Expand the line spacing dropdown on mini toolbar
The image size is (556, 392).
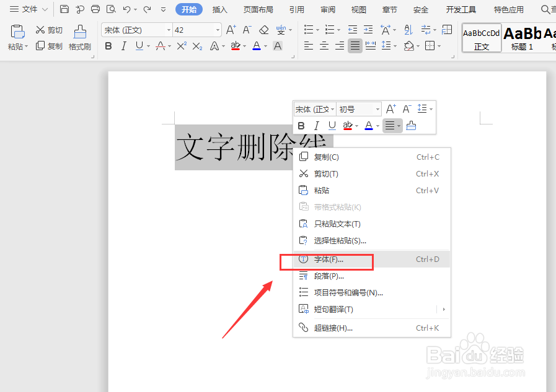click(x=430, y=109)
